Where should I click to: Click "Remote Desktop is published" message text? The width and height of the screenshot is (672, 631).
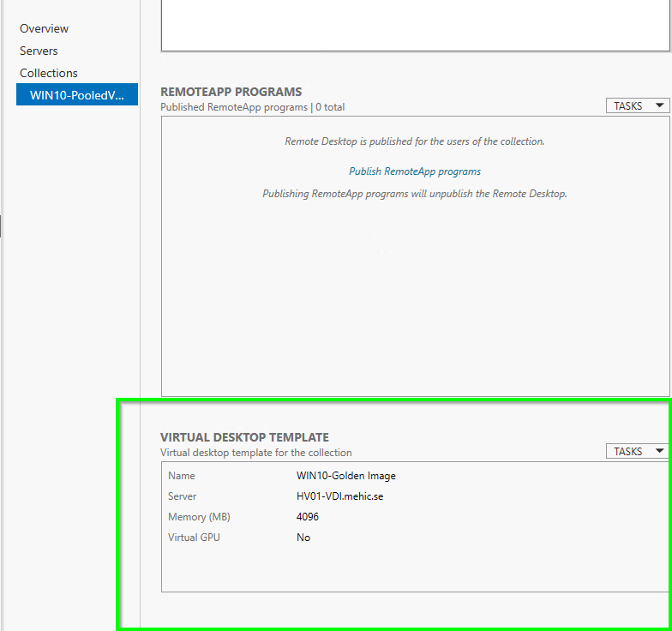click(x=415, y=141)
